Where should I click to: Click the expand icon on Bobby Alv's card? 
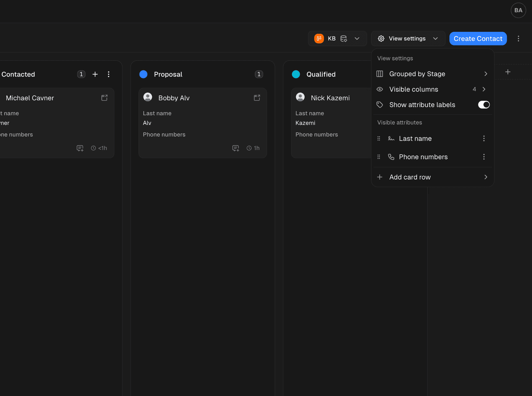click(257, 97)
